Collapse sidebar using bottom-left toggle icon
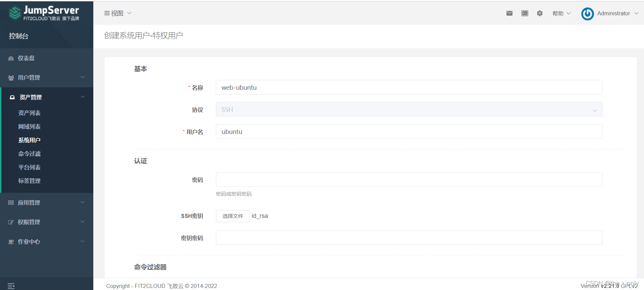The image size is (644, 290). pos(11,286)
